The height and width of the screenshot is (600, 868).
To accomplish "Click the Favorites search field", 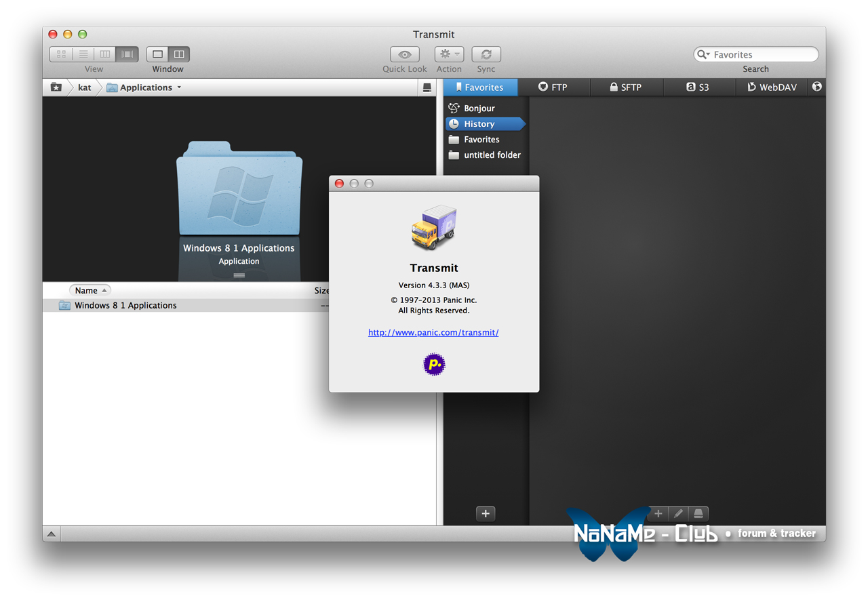I will [761, 55].
